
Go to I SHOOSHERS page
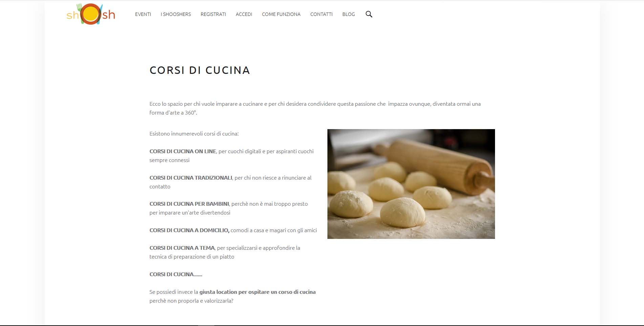(x=176, y=14)
